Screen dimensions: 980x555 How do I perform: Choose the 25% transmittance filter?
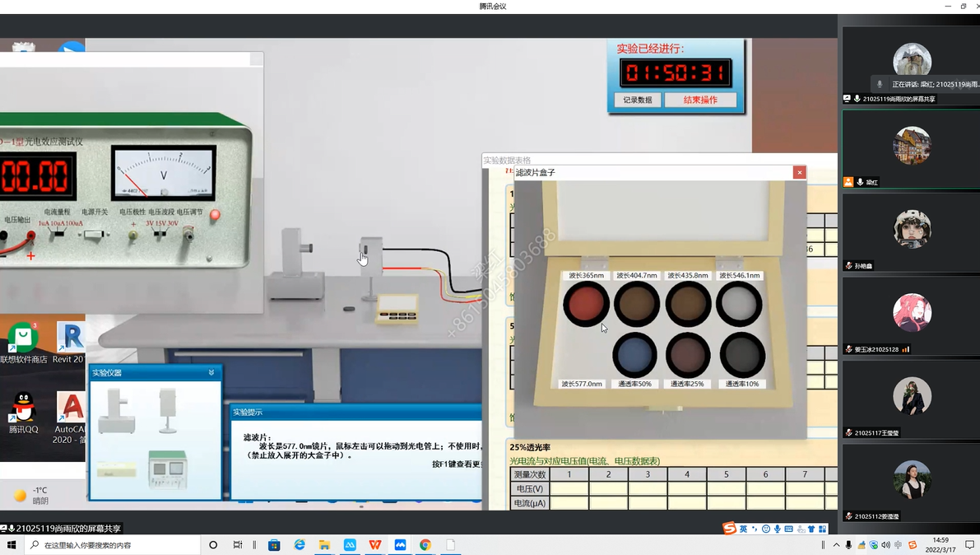[x=688, y=356]
